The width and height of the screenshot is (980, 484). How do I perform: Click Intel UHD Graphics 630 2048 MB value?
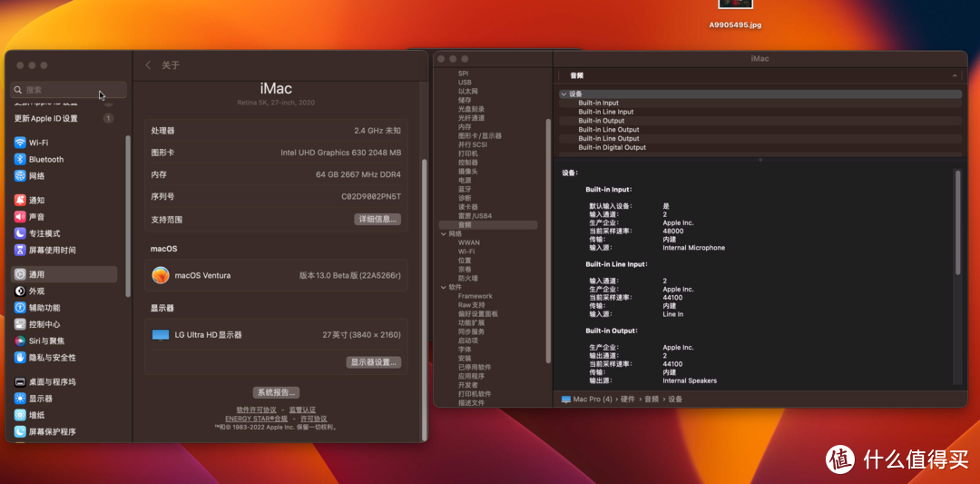340,153
